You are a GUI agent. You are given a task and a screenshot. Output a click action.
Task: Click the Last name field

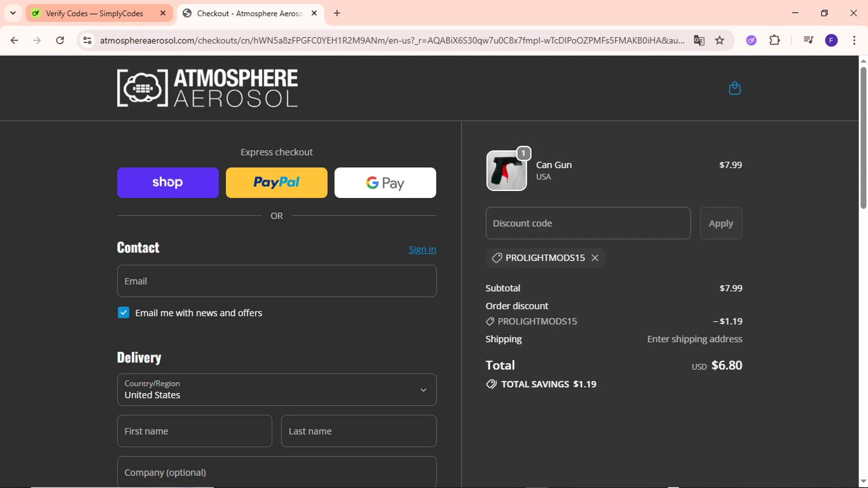359,431
